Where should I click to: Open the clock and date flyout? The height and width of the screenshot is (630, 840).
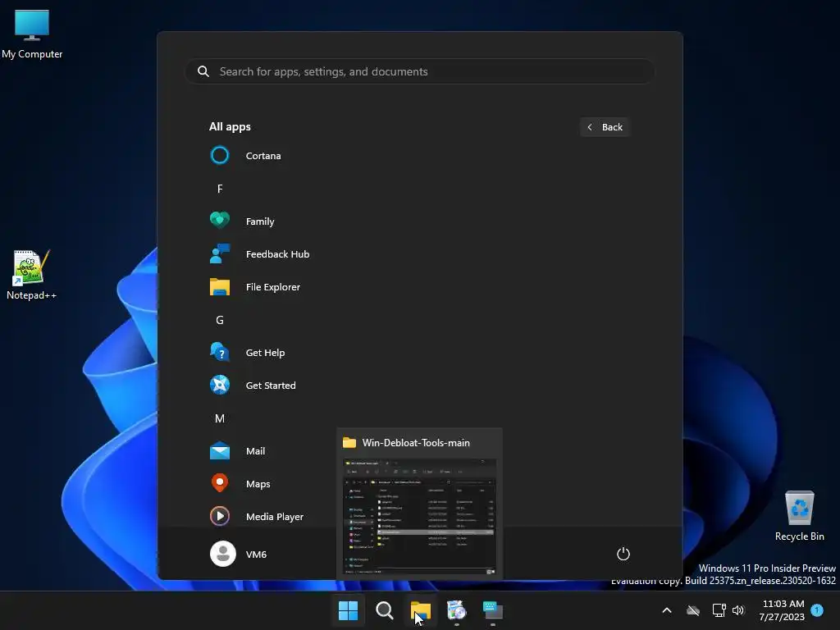pyautogui.click(x=782, y=610)
